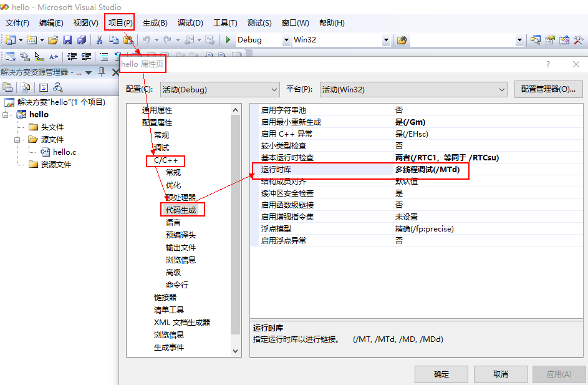The image size is (588, 385).
Task: Start debugging with the green play icon
Action: coord(228,40)
